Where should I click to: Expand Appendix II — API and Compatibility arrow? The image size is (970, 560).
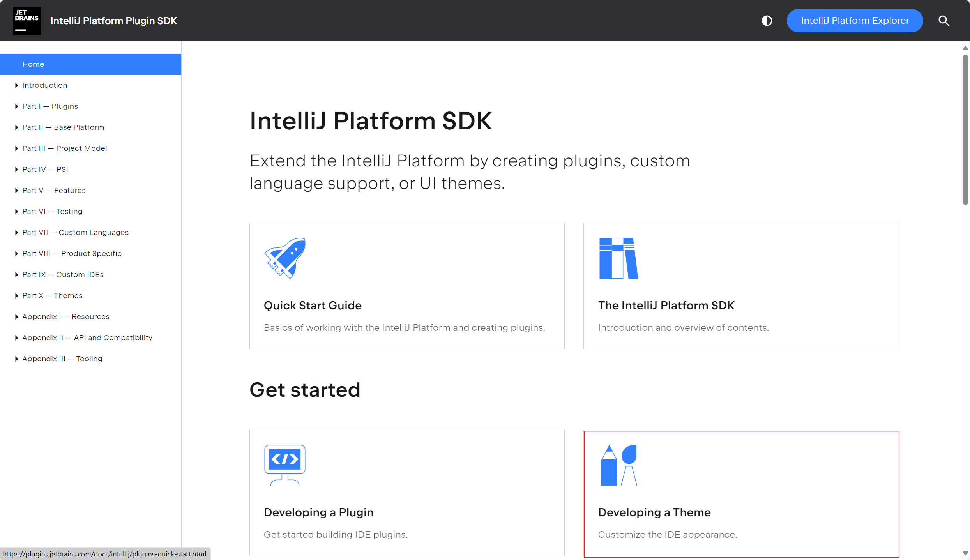click(16, 338)
